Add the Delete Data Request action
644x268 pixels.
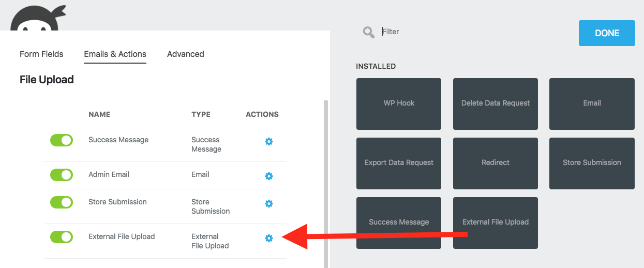coord(496,103)
